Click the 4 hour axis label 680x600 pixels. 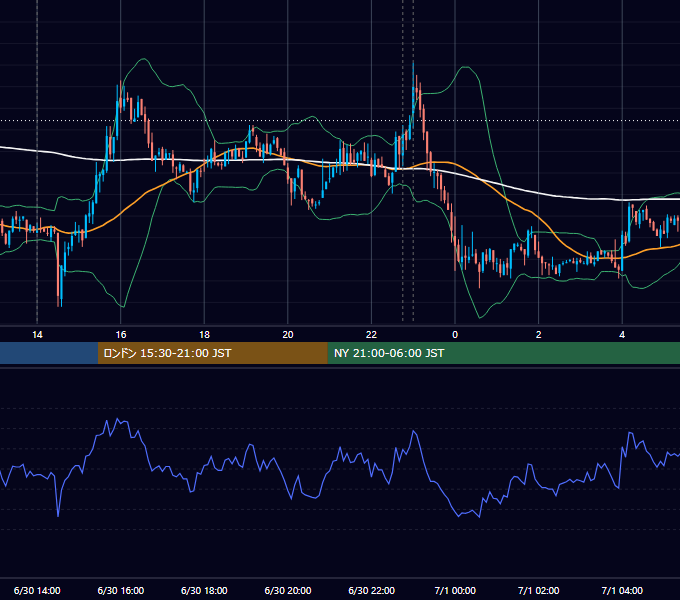(x=622, y=335)
